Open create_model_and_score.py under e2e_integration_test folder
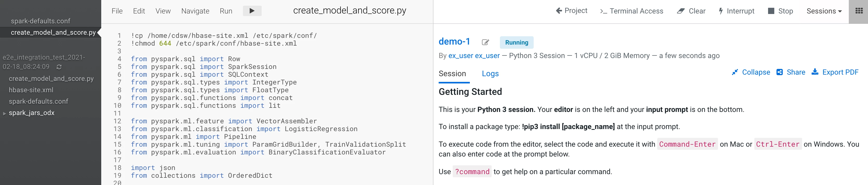 click(51, 79)
